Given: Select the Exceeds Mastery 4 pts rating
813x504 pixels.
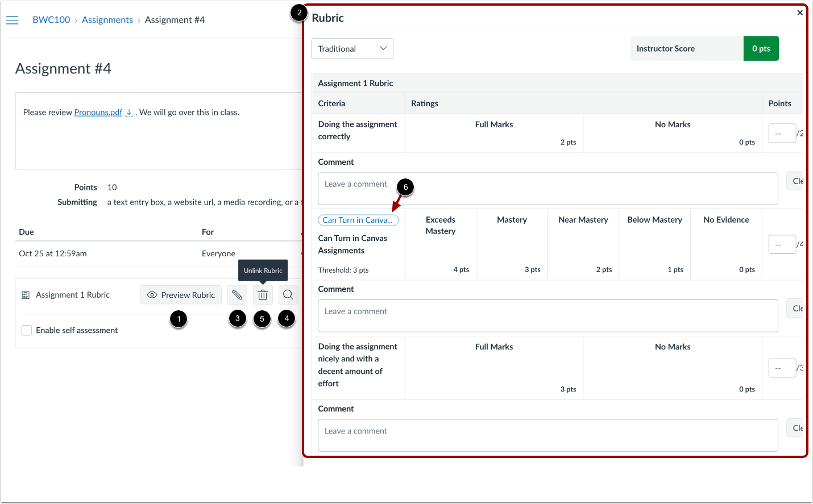Looking at the screenshot, I should [x=441, y=244].
